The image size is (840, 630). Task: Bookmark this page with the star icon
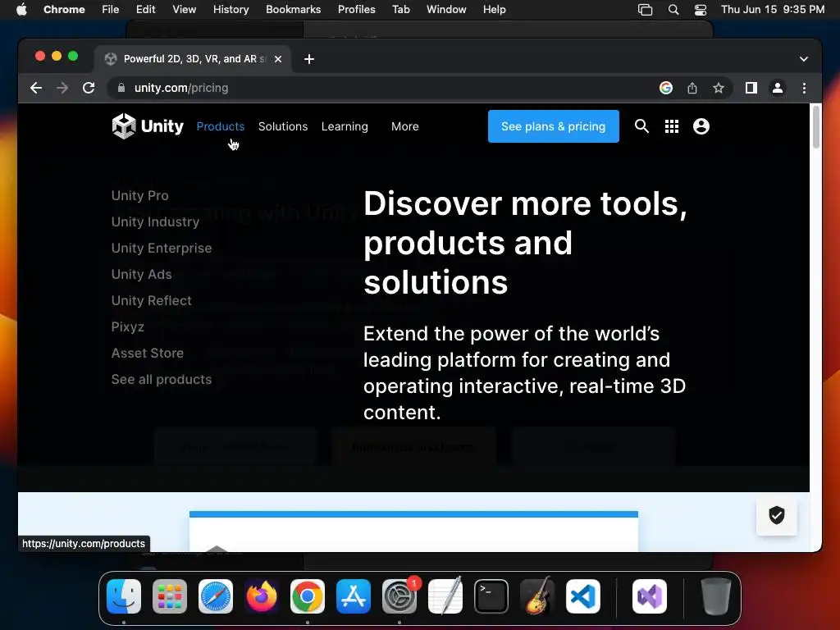pos(719,88)
